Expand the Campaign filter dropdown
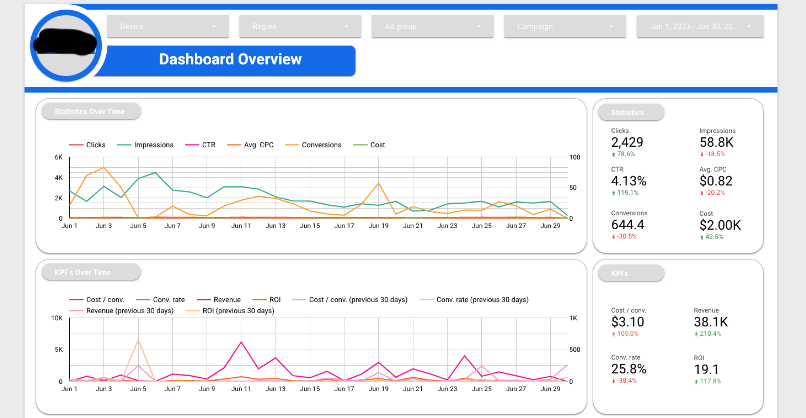The image size is (806, 418). pyautogui.click(x=564, y=26)
